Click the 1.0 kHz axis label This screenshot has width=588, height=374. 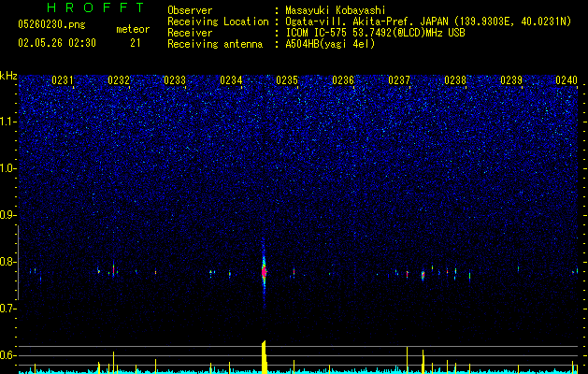click(x=7, y=168)
